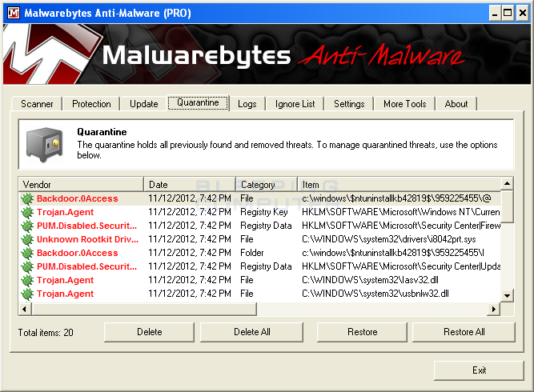The height and width of the screenshot is (392, 534).
Task: Select 'Security Center|Firew' registry item path
Action: point(401,226)
